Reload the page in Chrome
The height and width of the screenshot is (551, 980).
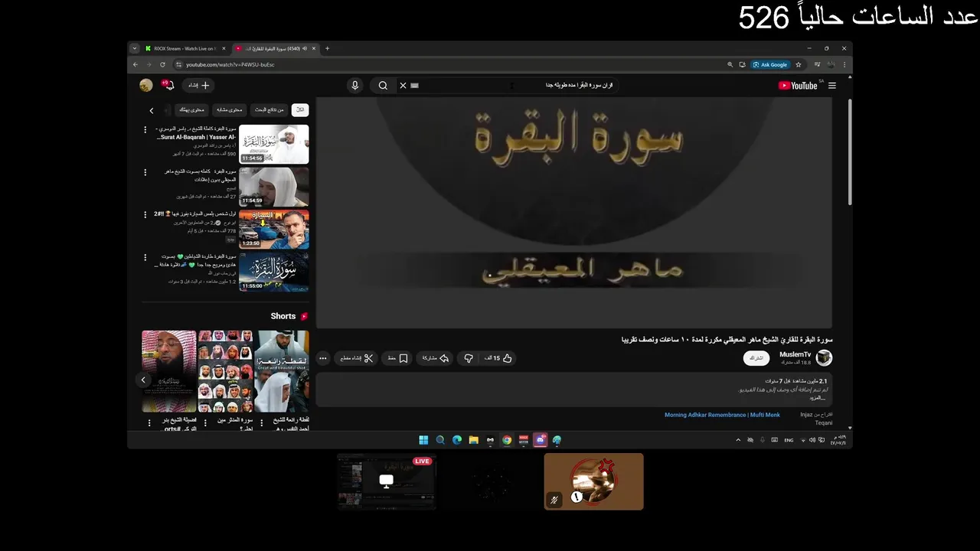click(162, 64)
